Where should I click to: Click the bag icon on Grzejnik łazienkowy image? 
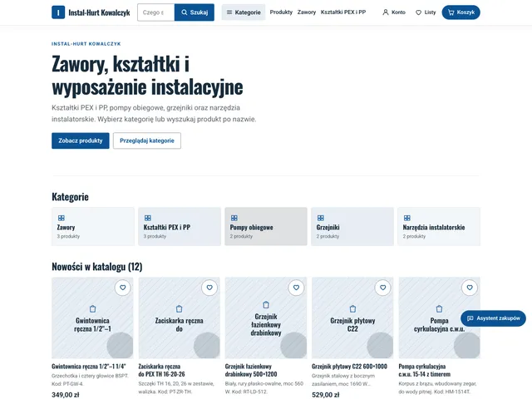266,305
